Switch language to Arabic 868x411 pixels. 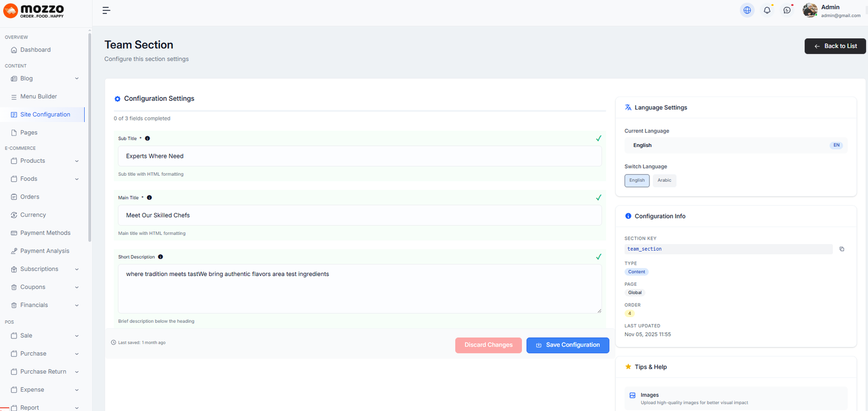(x=664, y=181)
